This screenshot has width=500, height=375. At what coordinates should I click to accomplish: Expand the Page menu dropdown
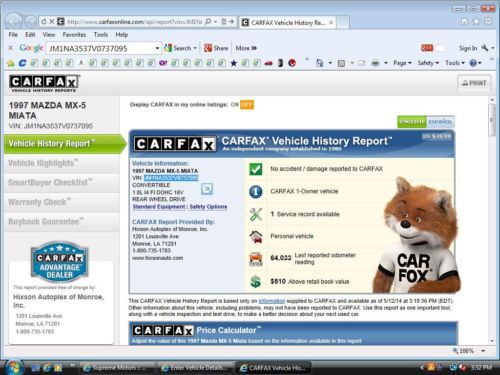[x=410, y=63]
